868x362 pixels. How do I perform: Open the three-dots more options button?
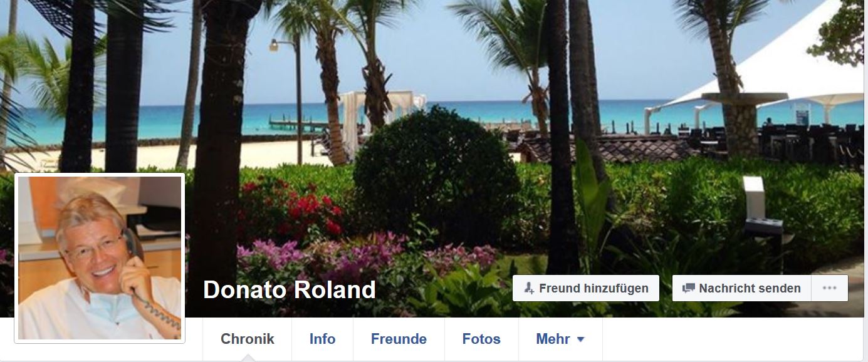point(829,288)
